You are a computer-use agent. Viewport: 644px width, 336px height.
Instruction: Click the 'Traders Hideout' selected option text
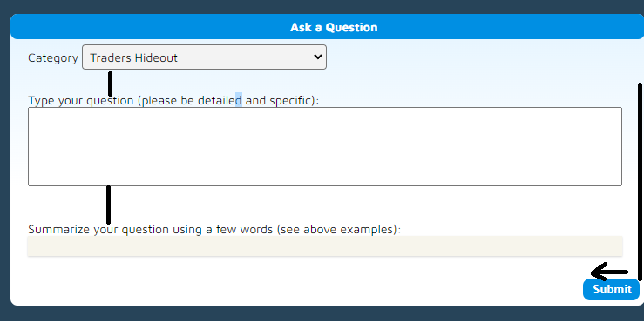134,57
